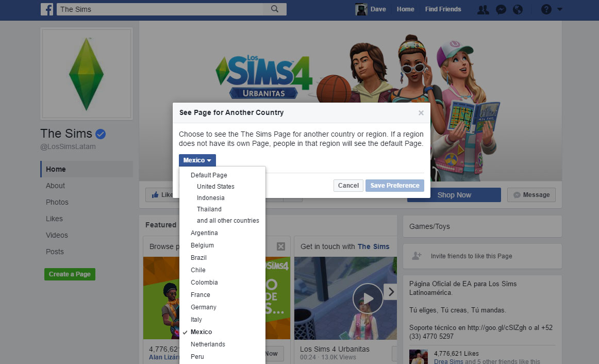Image resolution: width=599 pixels, height=364 pixels.
Task: Choose Belgium from the country list
Action: coord(202,245)
